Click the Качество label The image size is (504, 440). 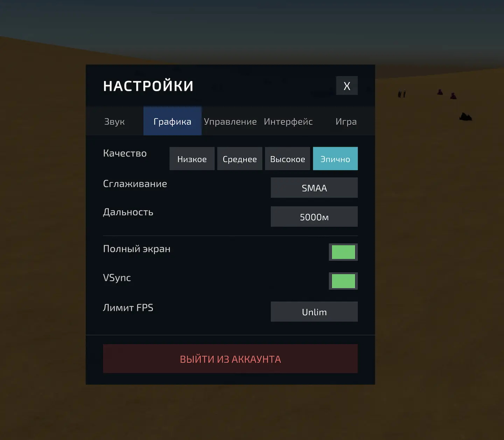click(125, 153)
